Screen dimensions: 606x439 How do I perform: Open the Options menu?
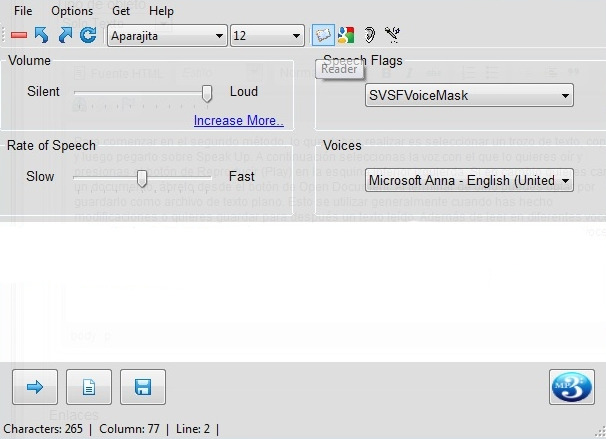pos(72,11)
